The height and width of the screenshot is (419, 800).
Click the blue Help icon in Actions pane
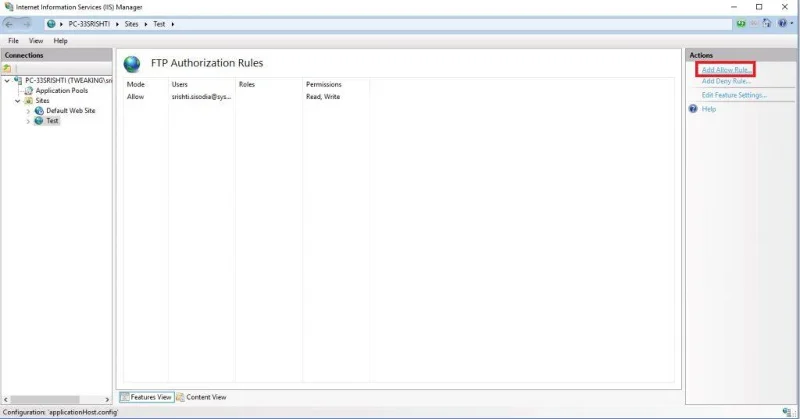click(x=693, y=109)
